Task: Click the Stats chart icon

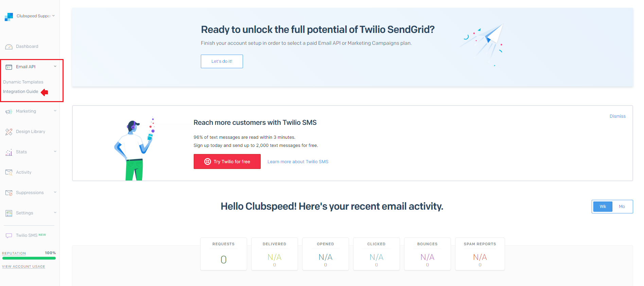Action: pyautogui.click(x=9, y=152)
